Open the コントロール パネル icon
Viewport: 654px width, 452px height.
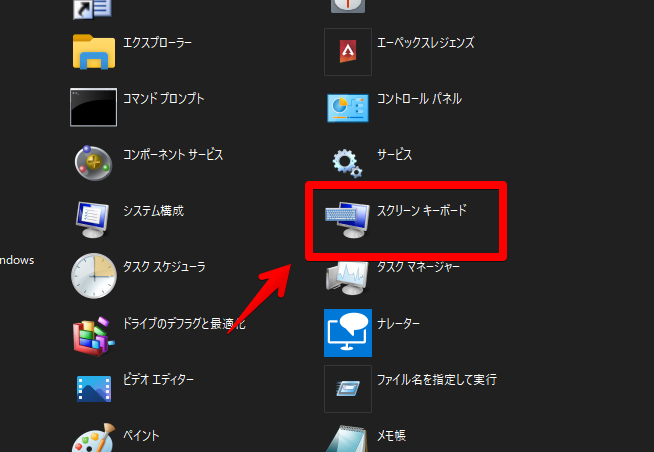(x=348, y=108)
